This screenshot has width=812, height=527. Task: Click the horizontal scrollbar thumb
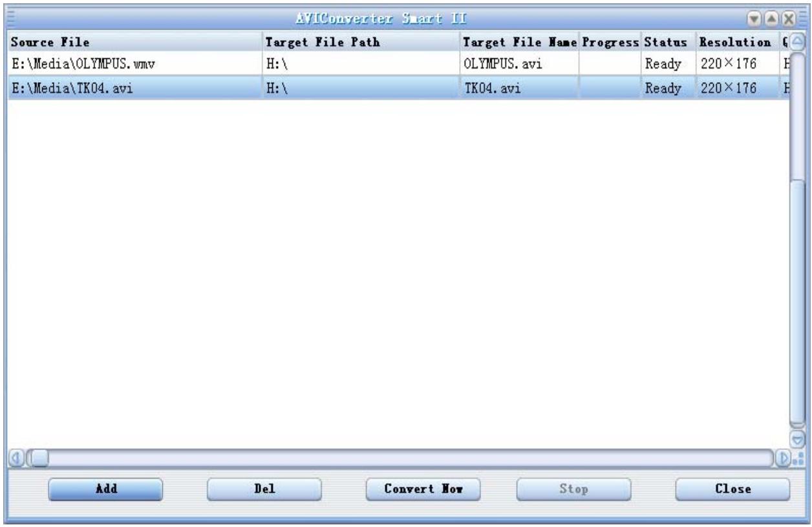[x=40, y=458]
